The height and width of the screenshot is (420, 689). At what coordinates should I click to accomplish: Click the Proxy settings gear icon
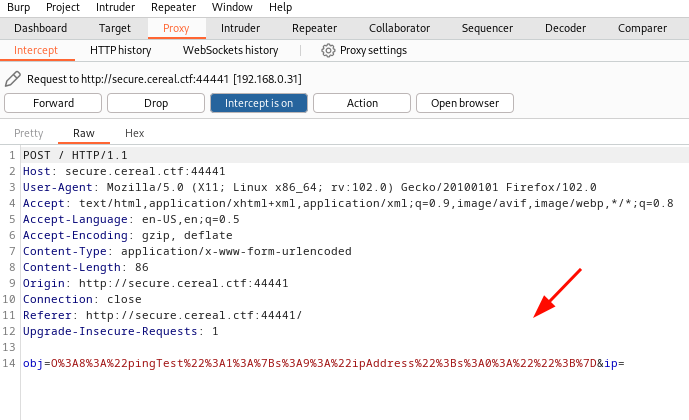(x=328, y=51)
